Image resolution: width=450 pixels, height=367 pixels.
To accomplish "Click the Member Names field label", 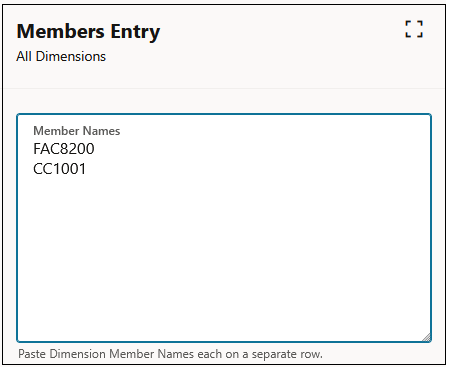I will click(77, 131).
